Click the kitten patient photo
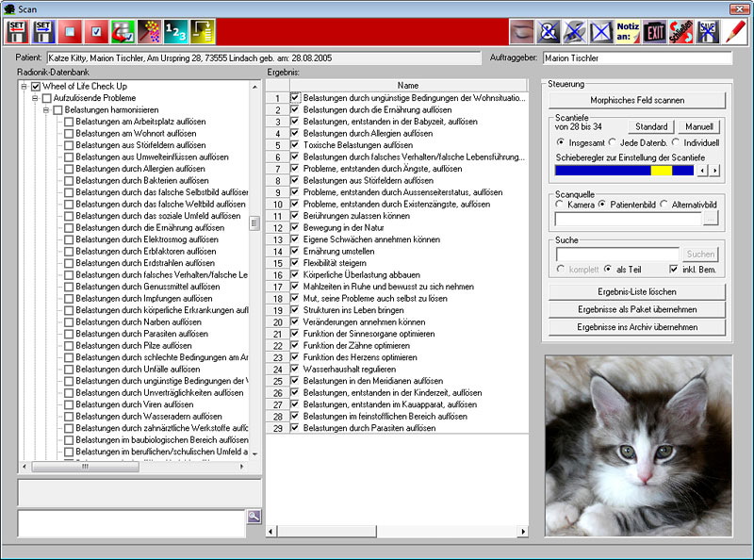754x560 pixels. point(639,446)
